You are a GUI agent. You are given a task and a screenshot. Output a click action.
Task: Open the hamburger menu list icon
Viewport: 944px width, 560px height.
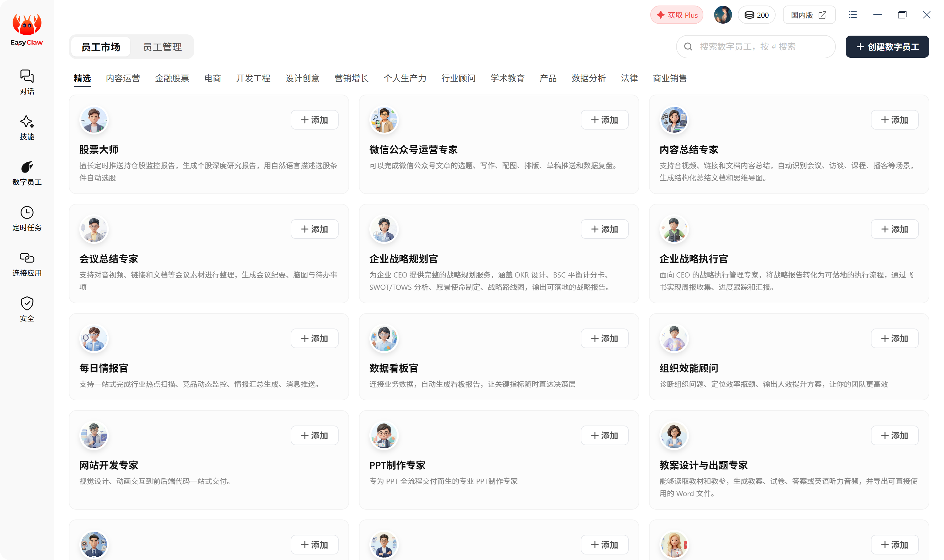853,15
